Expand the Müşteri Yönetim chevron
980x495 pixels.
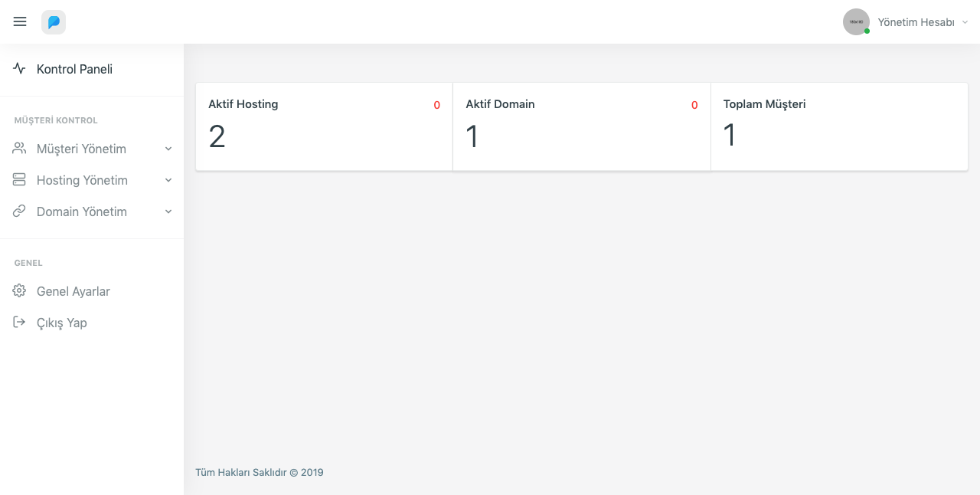(x=168, y=149)
